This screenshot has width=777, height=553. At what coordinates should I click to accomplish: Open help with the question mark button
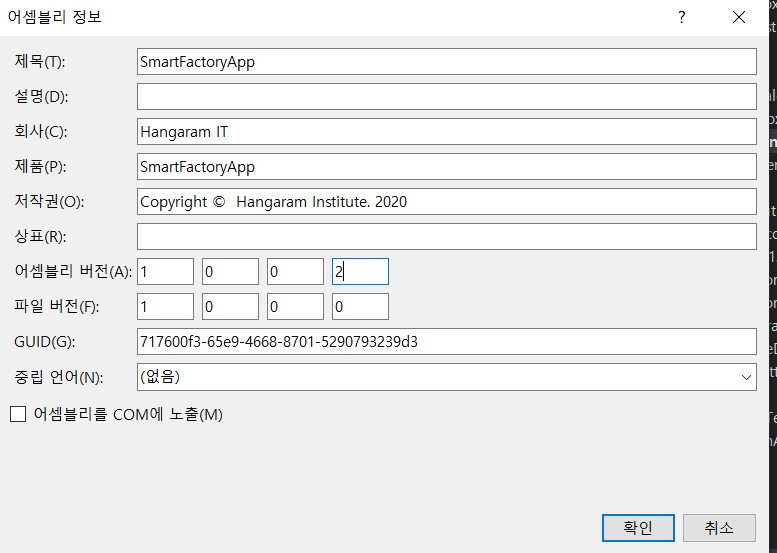click(682, 17)
